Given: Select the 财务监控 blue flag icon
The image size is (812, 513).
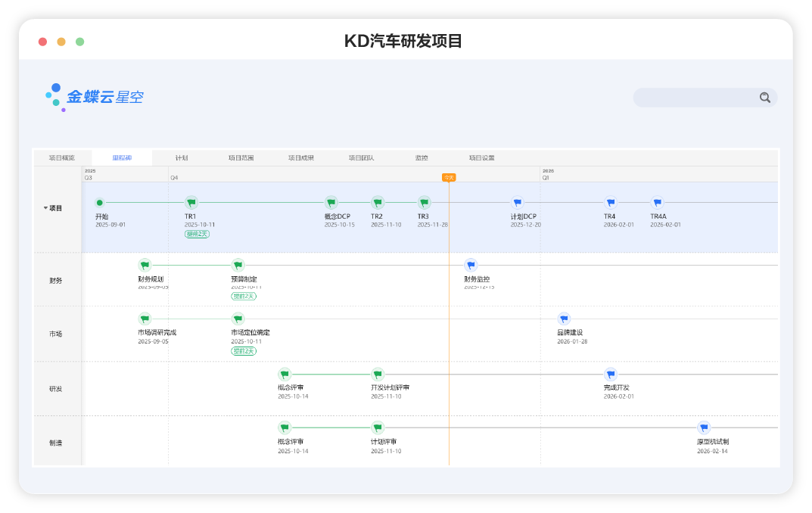Looking at the screenshot, I should [471, 265].
